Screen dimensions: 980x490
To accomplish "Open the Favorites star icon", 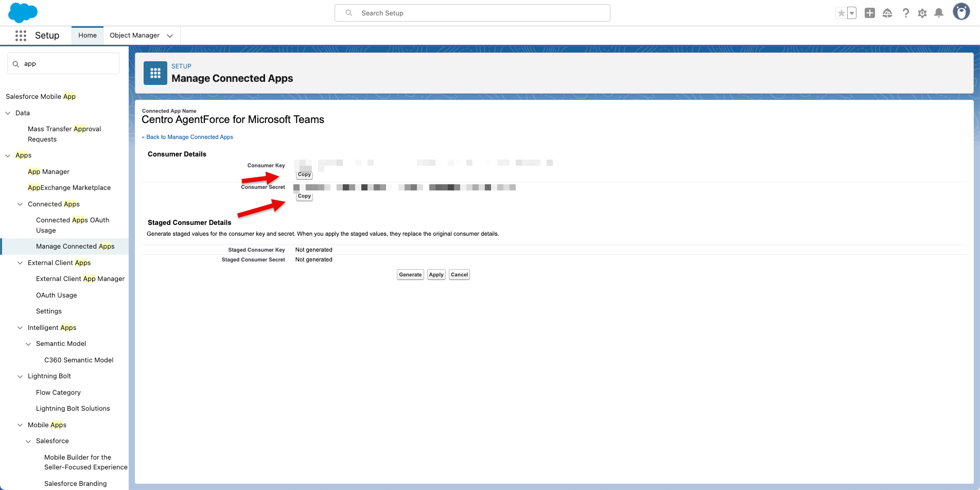I will pos(841,13).
